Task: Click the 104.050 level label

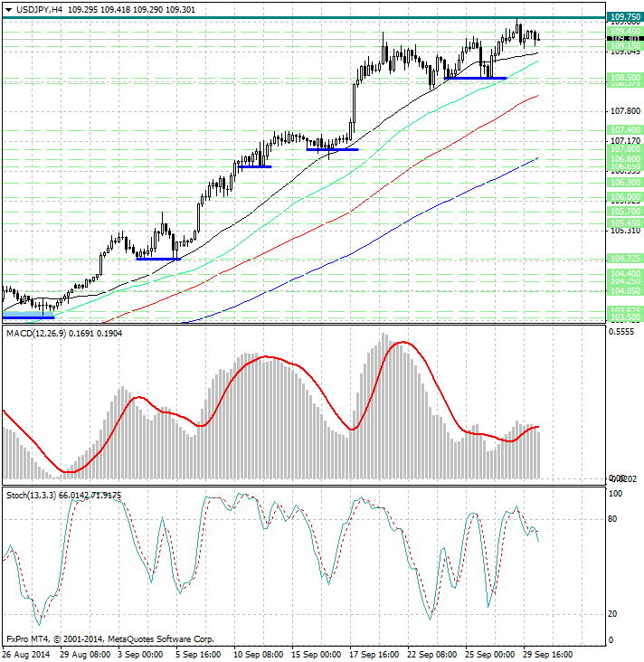Action: 625,291
